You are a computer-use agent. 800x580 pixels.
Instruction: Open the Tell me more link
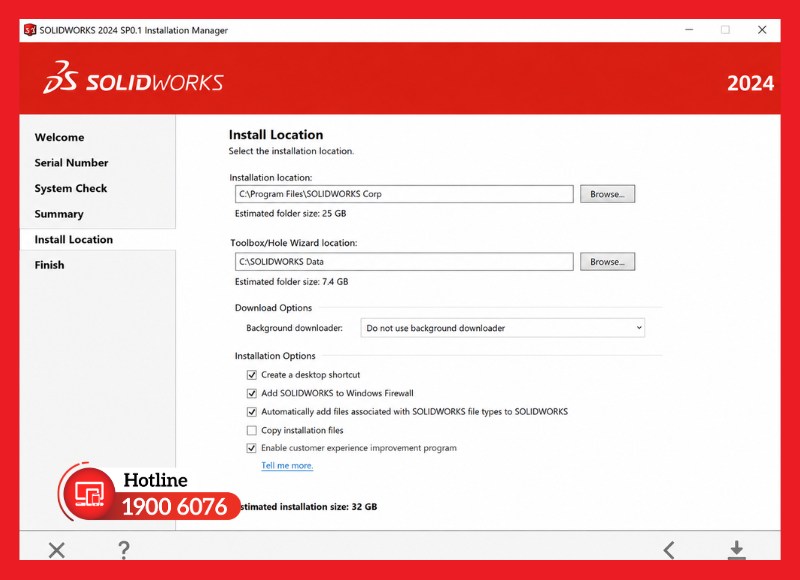(x=287, y=465)
